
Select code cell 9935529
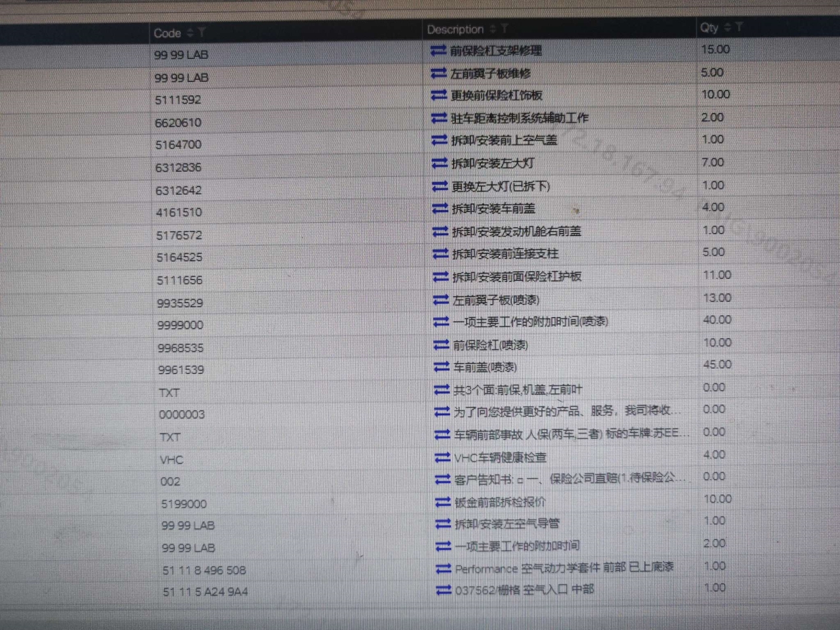(x=180, y=303)
